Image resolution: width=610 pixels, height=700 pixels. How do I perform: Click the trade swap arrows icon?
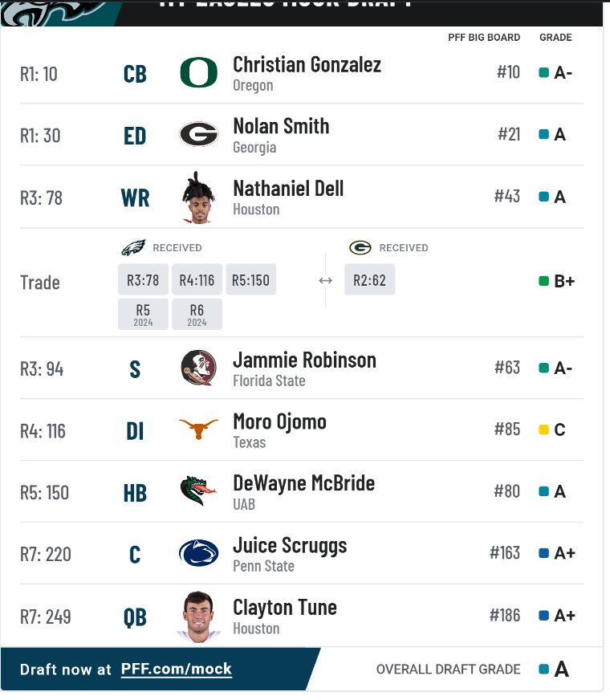[325, 280]
